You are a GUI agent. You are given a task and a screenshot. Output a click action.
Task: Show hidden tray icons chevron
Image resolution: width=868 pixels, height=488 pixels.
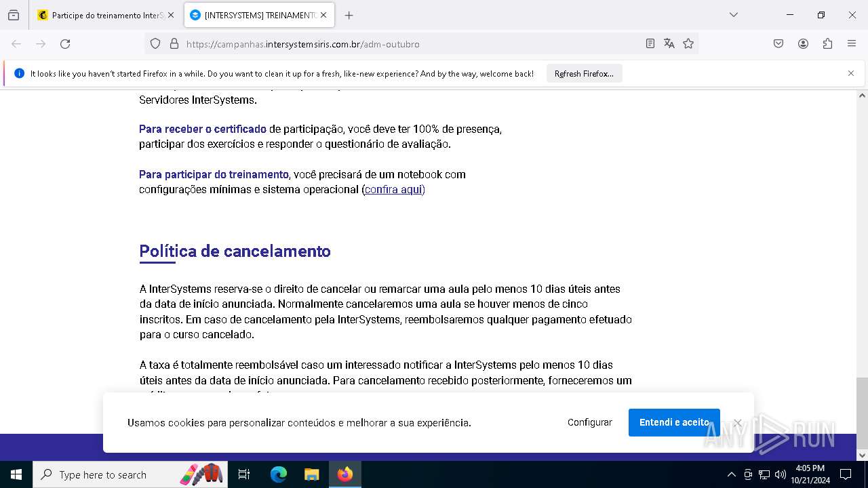click(731, 474)
